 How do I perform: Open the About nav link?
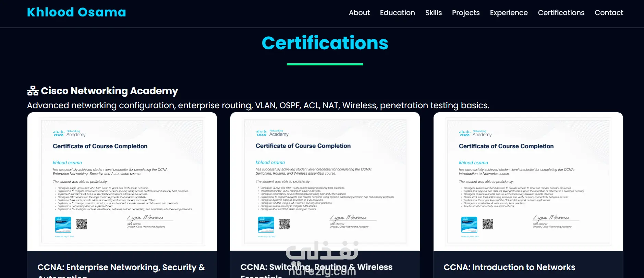[x=359, y=13]
